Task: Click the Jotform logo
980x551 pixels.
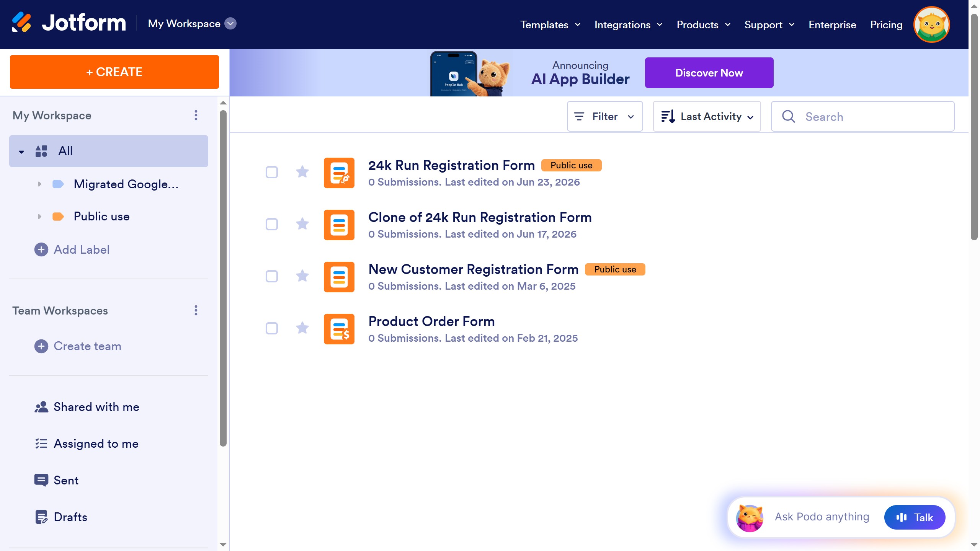Action: point(69,23)
